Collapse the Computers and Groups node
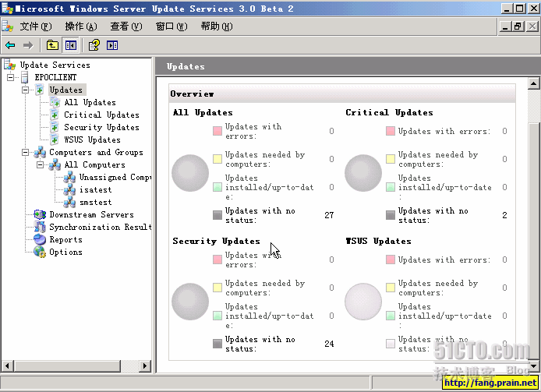The height and width of the screenshot is (392, 541). [25, 152]
